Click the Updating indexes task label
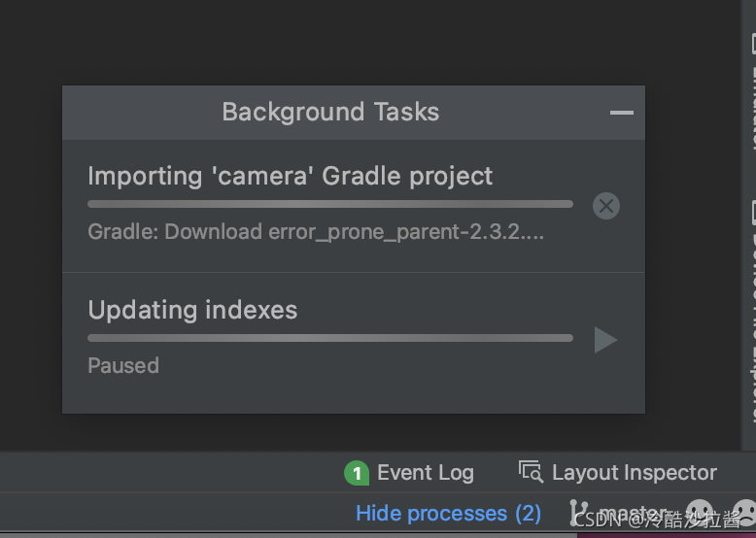756x538 pixels. pos(192,310)
